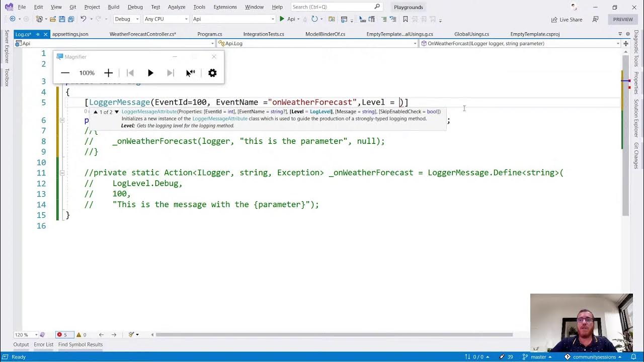
Task: Click the master branch indicator in status bar
Action: 538,357
